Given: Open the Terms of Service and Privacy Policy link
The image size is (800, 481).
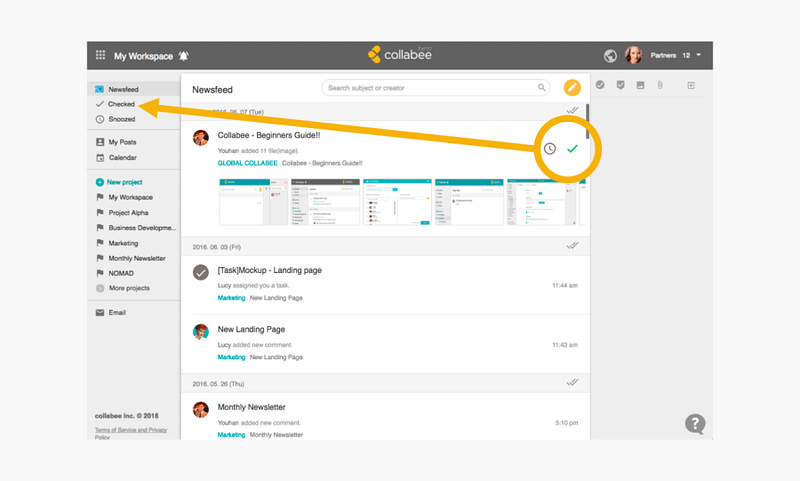Looking at the screenshot, I should click(131, 433).
